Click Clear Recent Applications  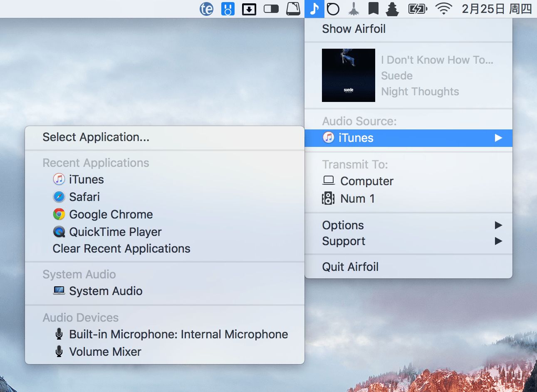click(x=165, y=248)
